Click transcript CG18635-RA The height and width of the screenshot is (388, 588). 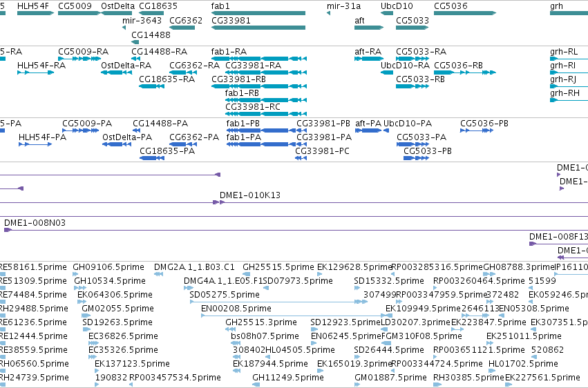[x=167, y=79]
